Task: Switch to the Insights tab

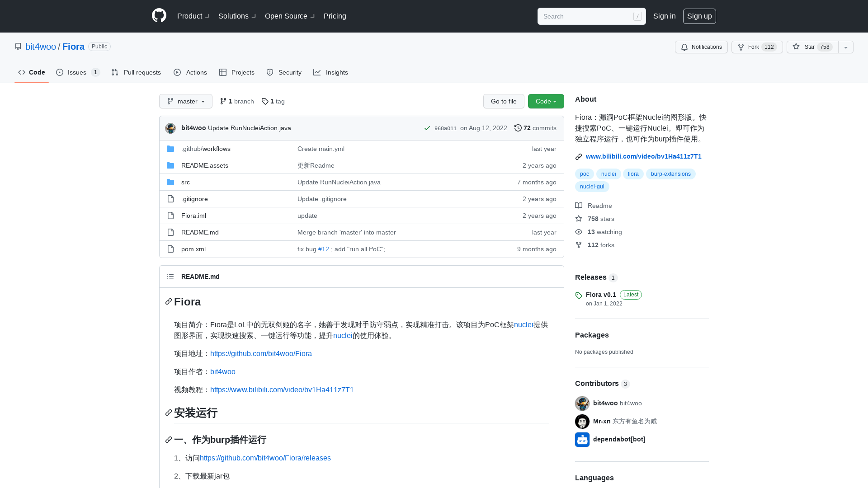Action: pyautogui.click(x=331, y=72)
